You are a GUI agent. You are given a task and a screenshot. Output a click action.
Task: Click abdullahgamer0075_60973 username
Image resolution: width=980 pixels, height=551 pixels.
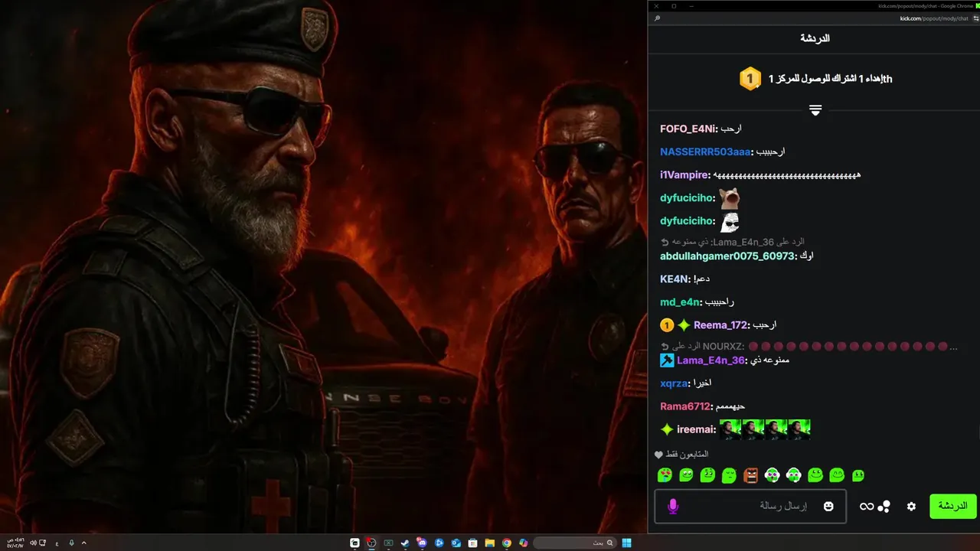728,256
